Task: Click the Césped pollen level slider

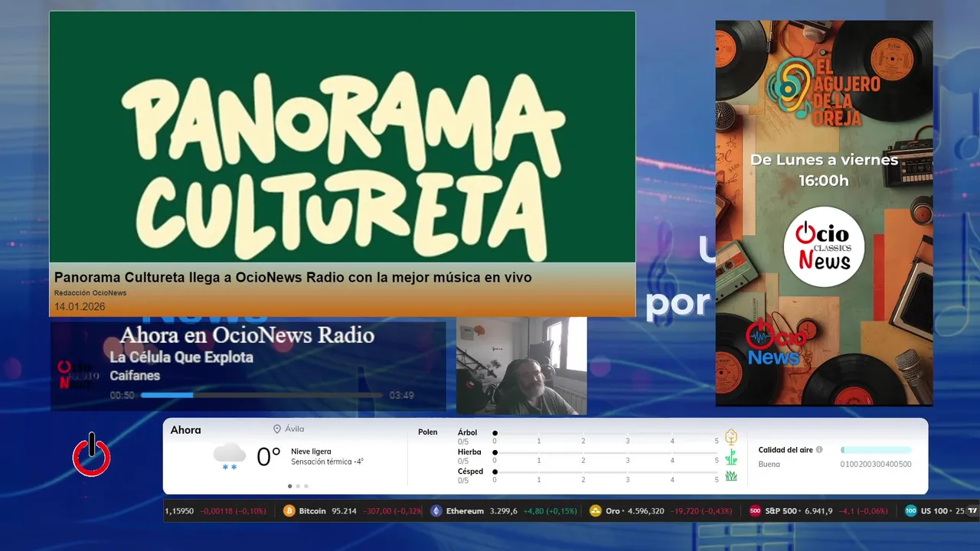Action: [x=606, y=472]
